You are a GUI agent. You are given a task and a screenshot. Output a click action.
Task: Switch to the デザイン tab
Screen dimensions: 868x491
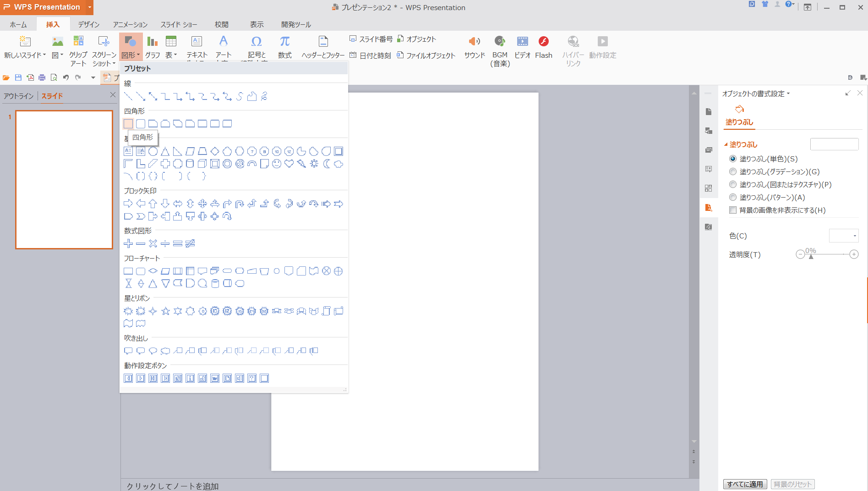pyautogui.click(x=88, y=24)
